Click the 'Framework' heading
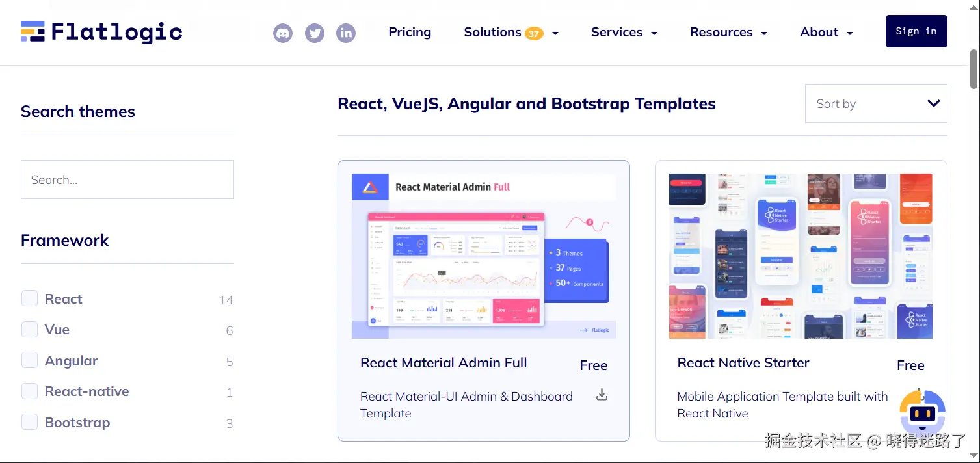 65,240
